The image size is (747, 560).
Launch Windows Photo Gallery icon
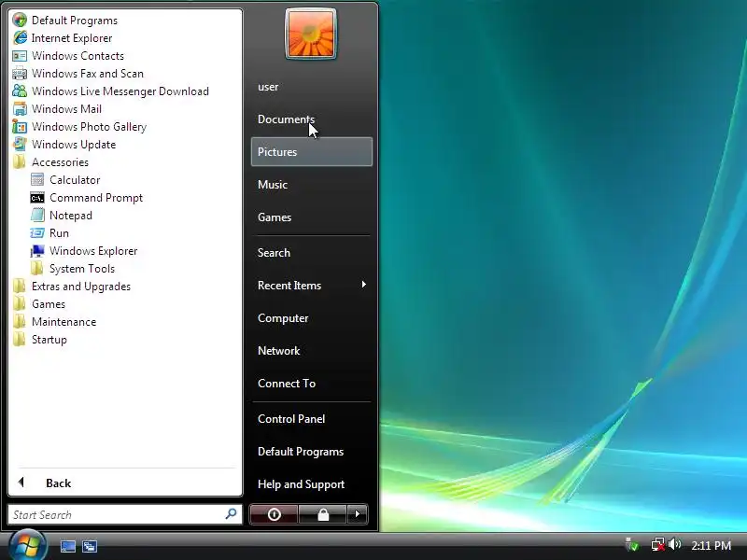[20, 127]
